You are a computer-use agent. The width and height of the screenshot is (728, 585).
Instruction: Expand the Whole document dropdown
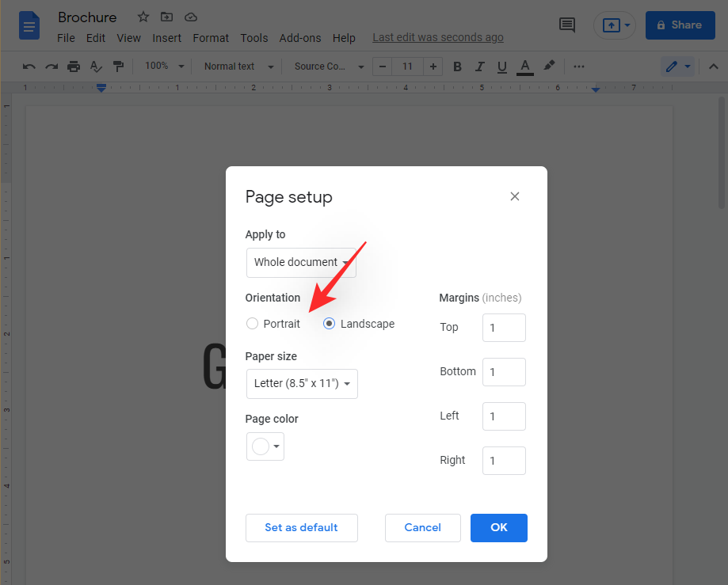point(301,262)
